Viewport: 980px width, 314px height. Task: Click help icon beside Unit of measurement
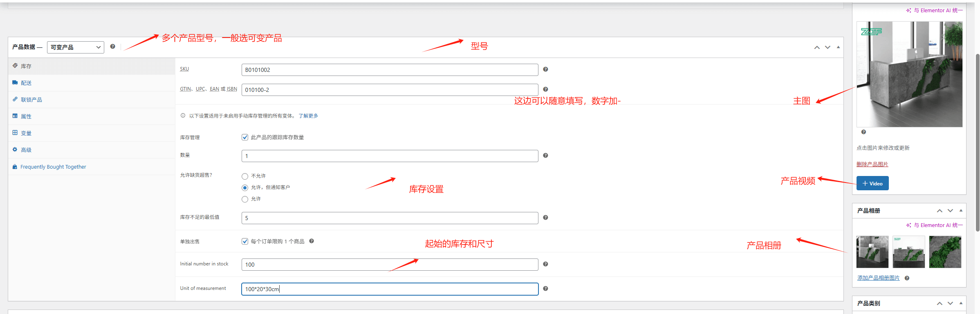click(545, 289)
